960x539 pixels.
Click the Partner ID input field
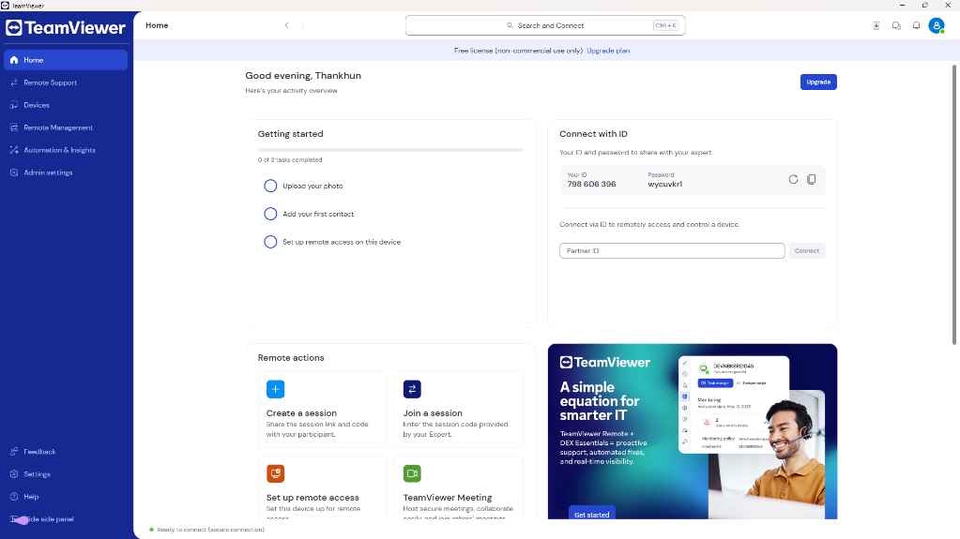[671, 251]
